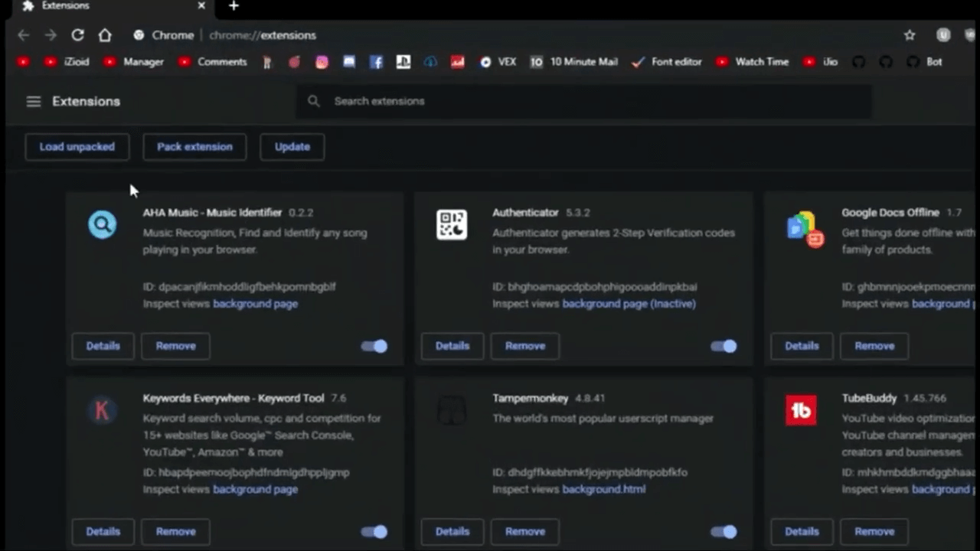Open the PlayStation bookmark icon
The width and height of the screenshot is (980, 551).
tap(403, 62)
